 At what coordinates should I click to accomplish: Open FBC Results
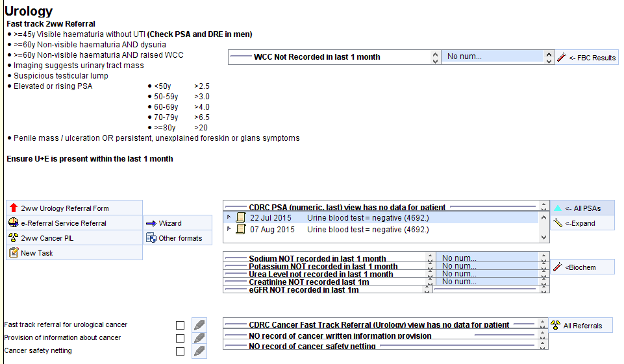click(x=587, y=57)
